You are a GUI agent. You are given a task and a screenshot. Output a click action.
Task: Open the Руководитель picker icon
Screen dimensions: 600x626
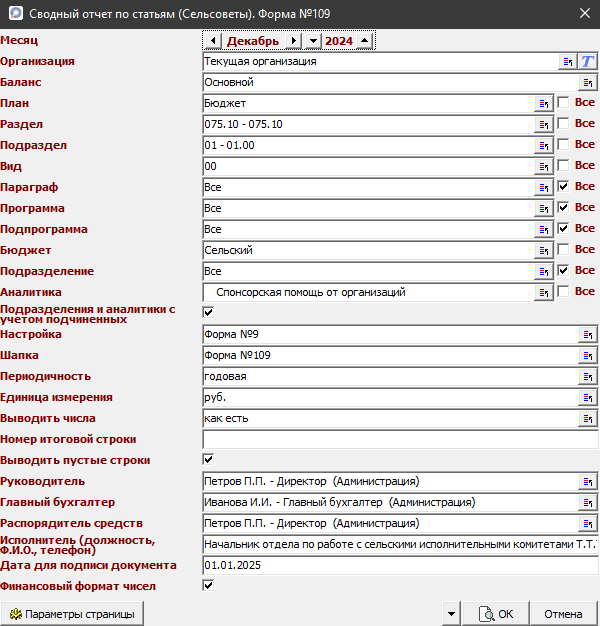click(x=588, y=481)
